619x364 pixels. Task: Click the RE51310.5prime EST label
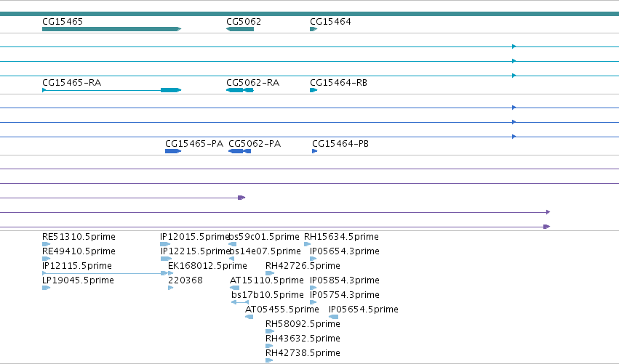click(x=79, y=237)
